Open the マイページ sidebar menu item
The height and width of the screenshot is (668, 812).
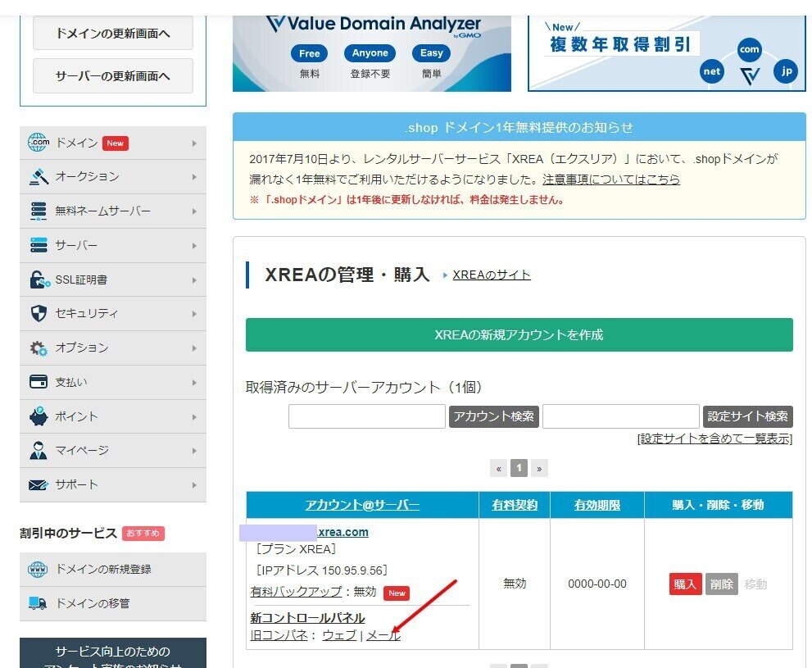tap(113, 451)
